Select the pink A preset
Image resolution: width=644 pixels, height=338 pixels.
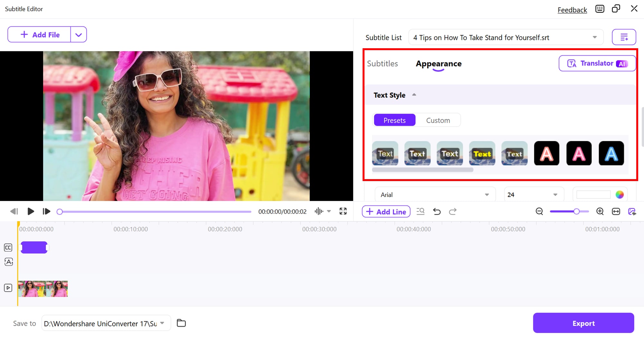click(579, 153)
